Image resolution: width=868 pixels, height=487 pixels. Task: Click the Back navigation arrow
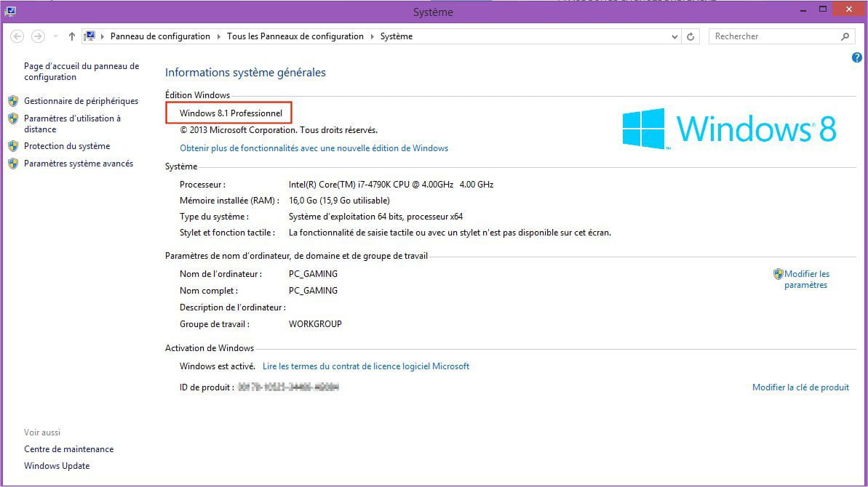tap(17, 36)
